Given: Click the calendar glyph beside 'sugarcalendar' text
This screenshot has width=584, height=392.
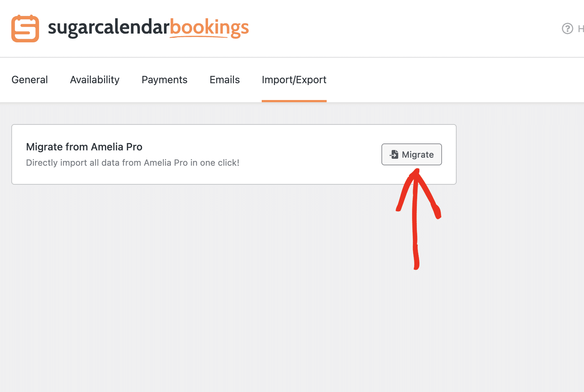Looking at the screenshot, I should [25, 28].
